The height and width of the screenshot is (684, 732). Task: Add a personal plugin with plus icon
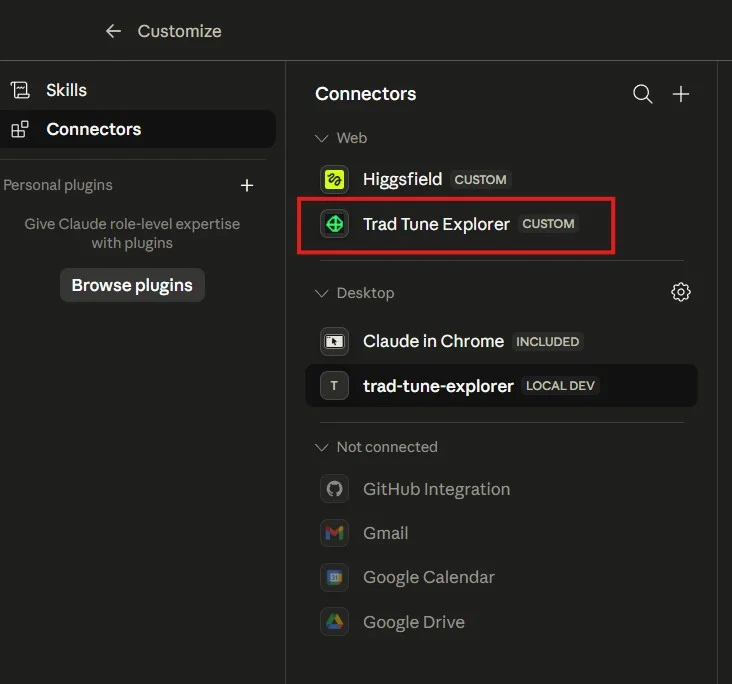[x=247, y=185]
